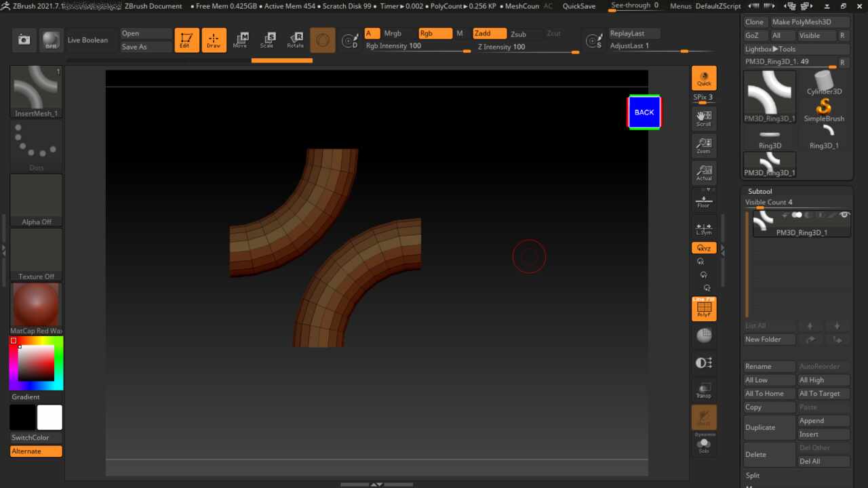Toggle Mrgb paint mode
This screenshot has height=488, width=868.
[x=393, y=34]
